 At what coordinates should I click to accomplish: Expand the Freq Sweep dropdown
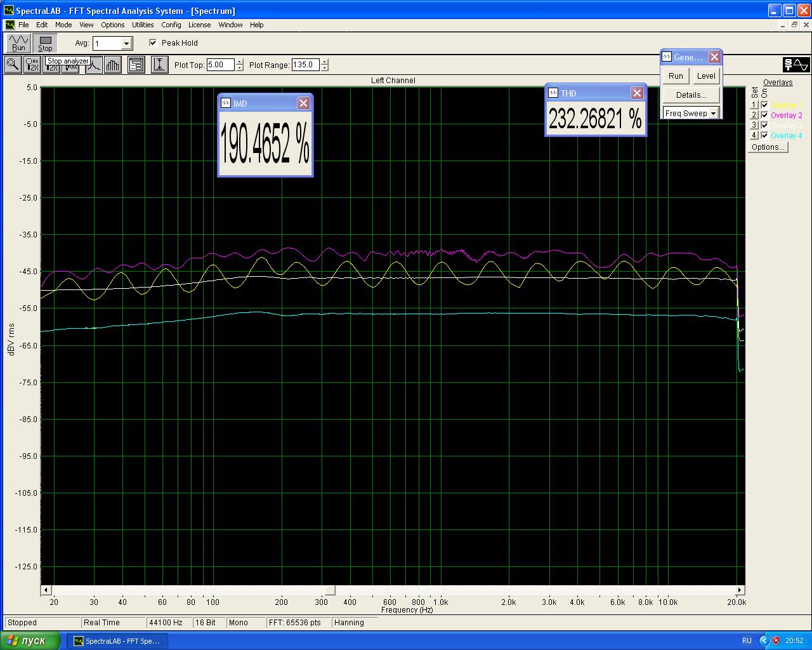click(713, 114)
